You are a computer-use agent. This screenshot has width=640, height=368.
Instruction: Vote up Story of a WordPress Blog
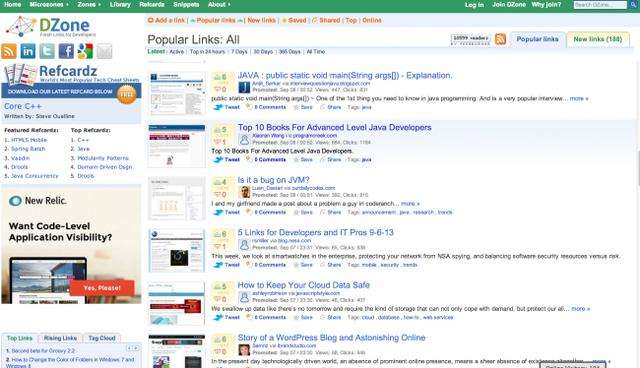(220, 339)
